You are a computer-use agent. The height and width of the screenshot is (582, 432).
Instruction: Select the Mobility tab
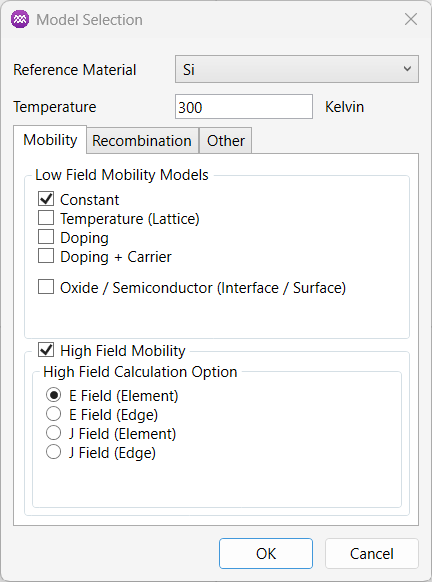tap(50, 140)
